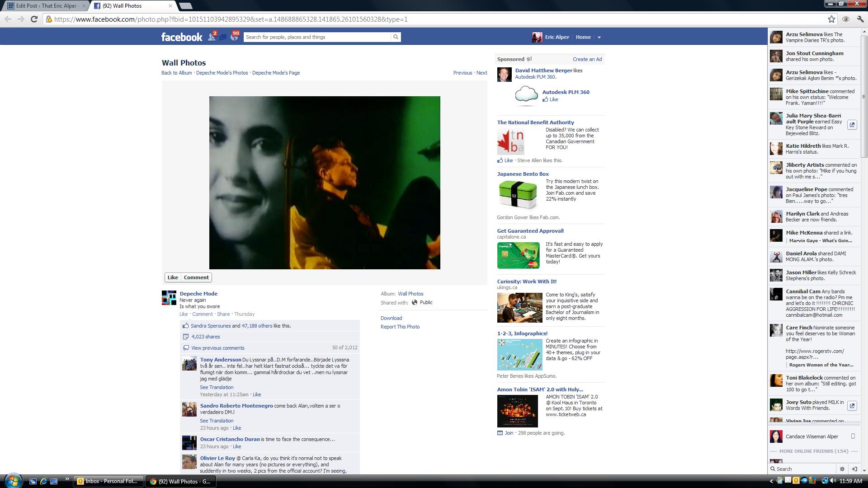Go to the Next photo

[x=481, y=73]
